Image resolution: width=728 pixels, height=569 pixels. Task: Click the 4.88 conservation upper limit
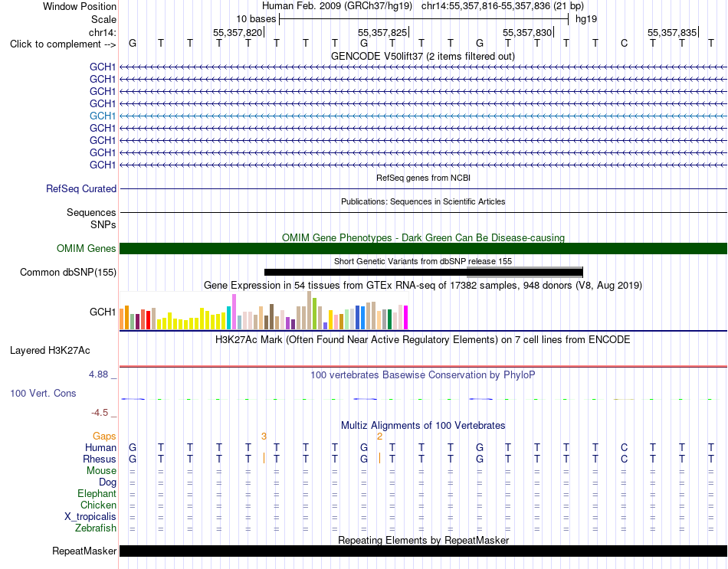[x=98, y=374]
